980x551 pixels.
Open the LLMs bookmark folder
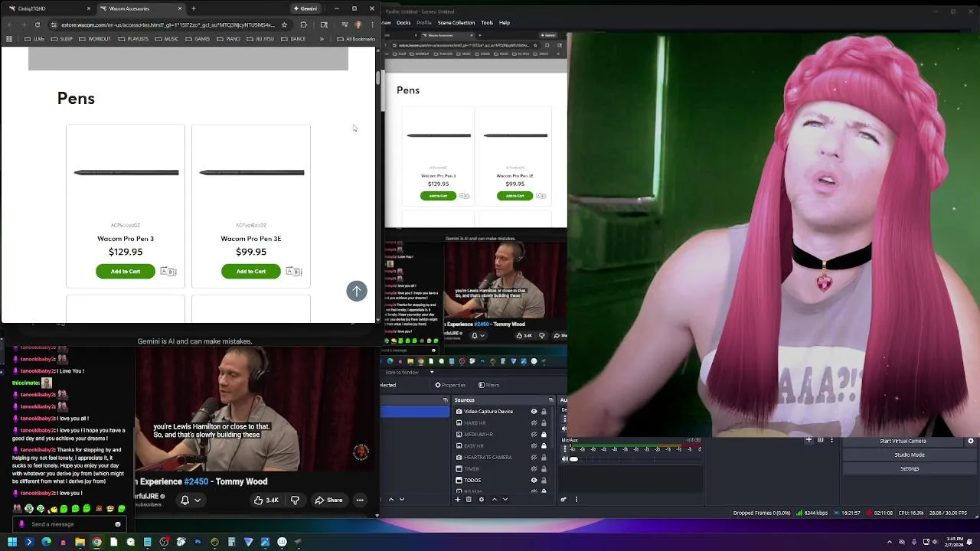coord(35,39)
